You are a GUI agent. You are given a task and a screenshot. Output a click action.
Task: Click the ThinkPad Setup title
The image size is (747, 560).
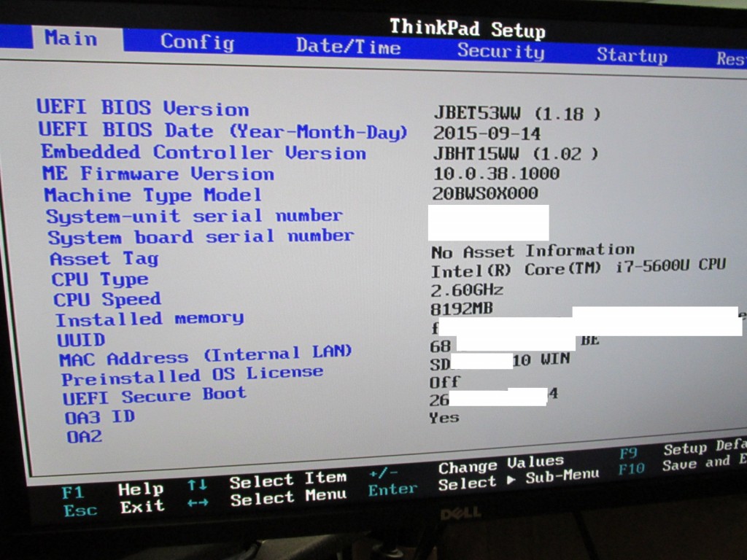[x=468, y=29]
